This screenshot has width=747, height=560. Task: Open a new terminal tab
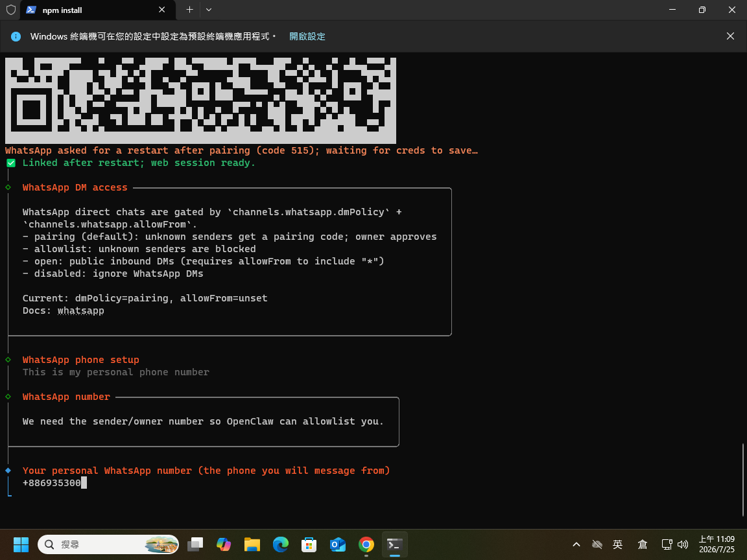(189, 10)
